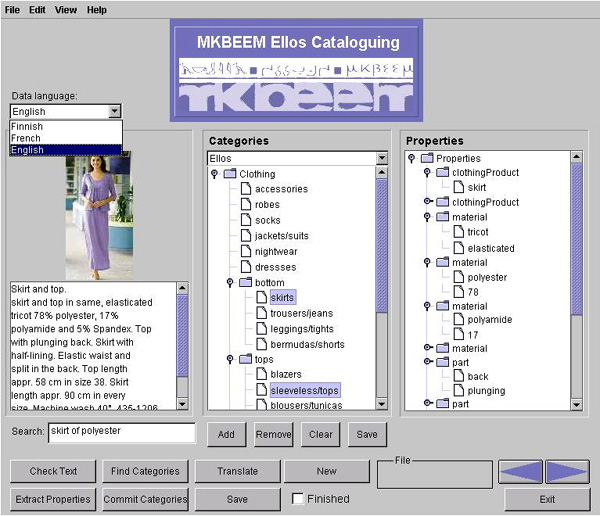
Task: Click the Properties root folder icon
Action: (427, 158)
